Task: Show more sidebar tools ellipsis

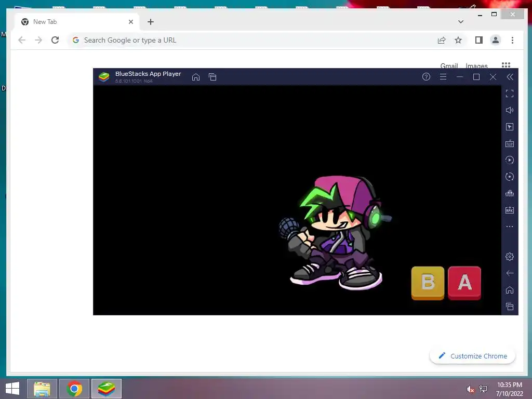Action: pos(510,227)
